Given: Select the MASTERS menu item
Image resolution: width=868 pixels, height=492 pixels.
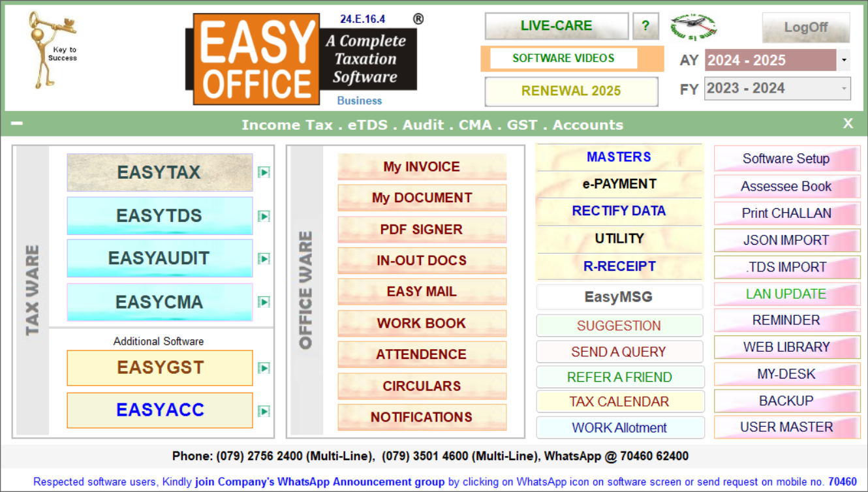Looking at the screenshot, I should pos(619,157).
